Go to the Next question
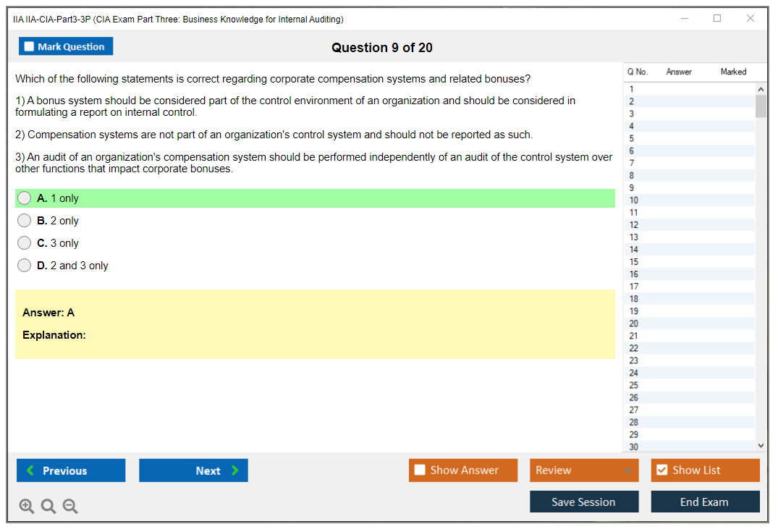 point(193,470)
